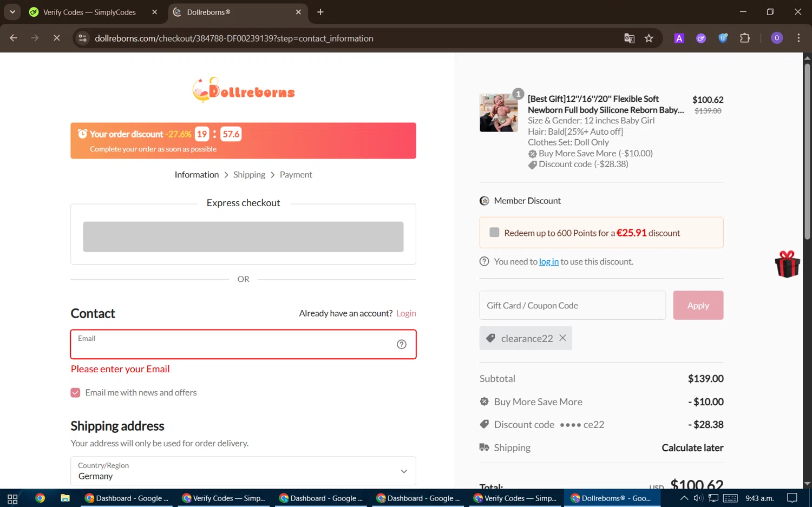The width and height of the screenshot is (812, 507).
Task: Open the purple A extension
Action: pos(679,38)
